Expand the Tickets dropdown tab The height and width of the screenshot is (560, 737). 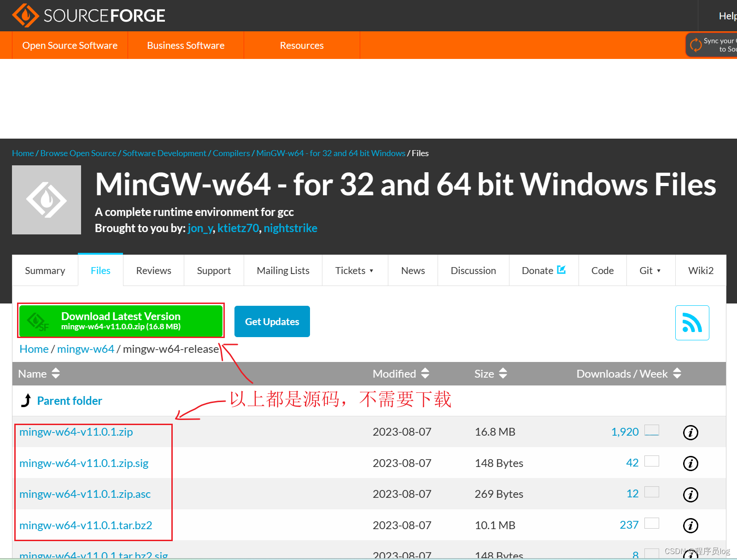tap(355, 270)
